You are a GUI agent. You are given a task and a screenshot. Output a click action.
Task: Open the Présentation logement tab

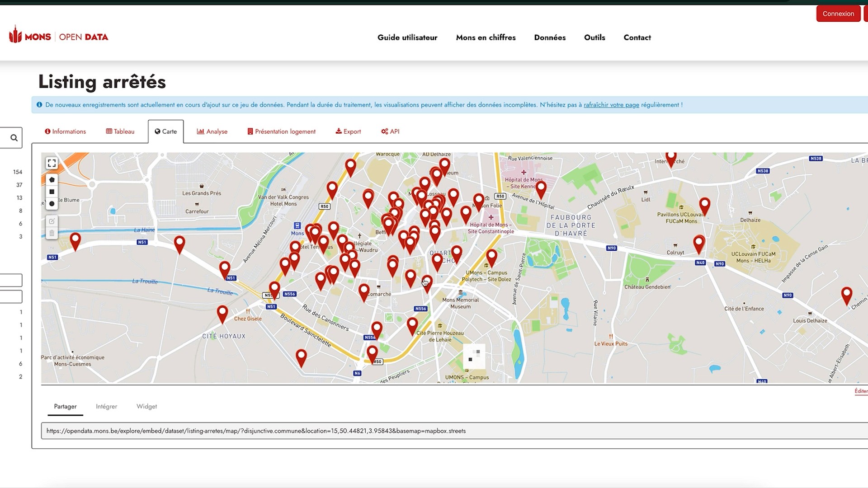[281, 131]
